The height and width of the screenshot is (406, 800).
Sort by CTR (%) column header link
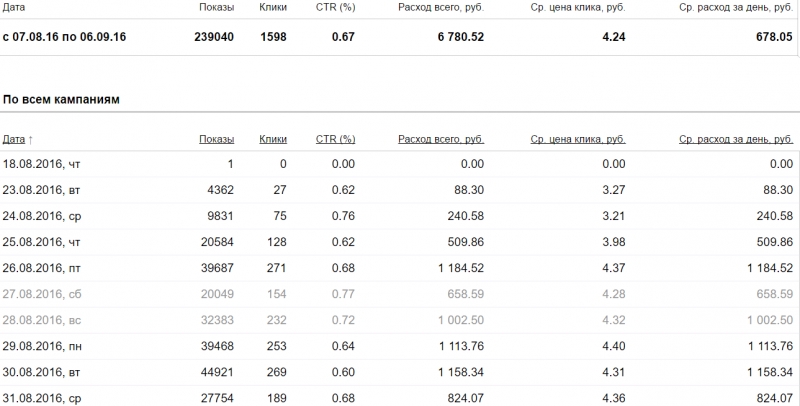[x=335, y=139]
